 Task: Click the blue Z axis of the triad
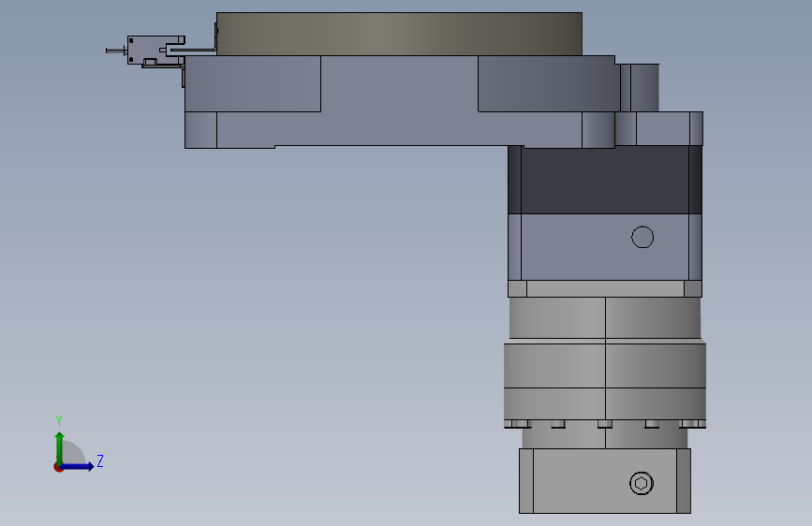coord(78,466)
